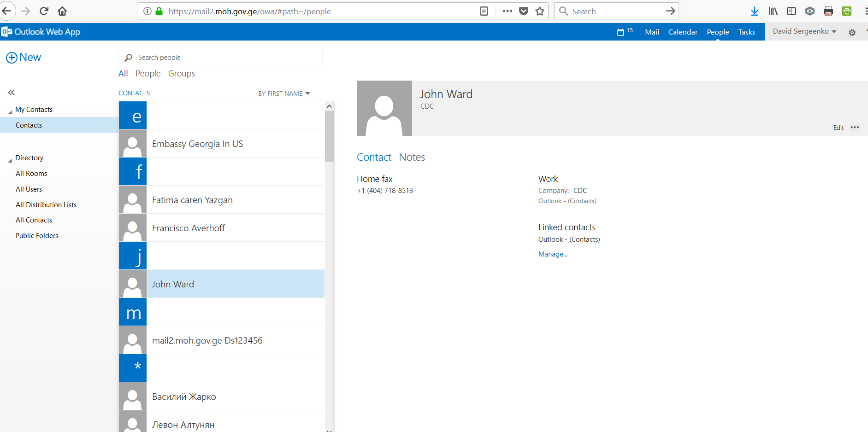The image size is (868, 432).
Task: Collapse the My Contacts tree section
Action: pos(10,111)
